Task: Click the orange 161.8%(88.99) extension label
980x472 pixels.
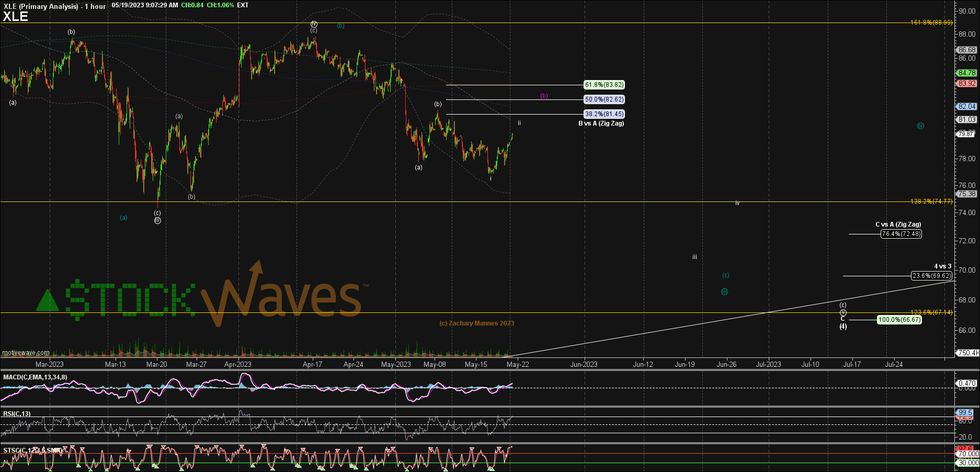Action: pyautogui.click(x=931, y=23)
